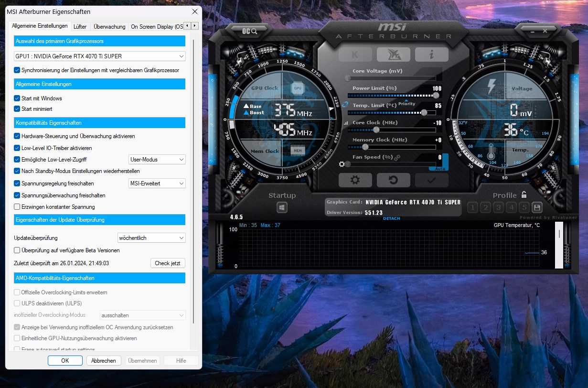Image resolution: width=588 pixels, height=388 pixels.
Task: Click the fan speed sync link icon
Action: point(397,157)
